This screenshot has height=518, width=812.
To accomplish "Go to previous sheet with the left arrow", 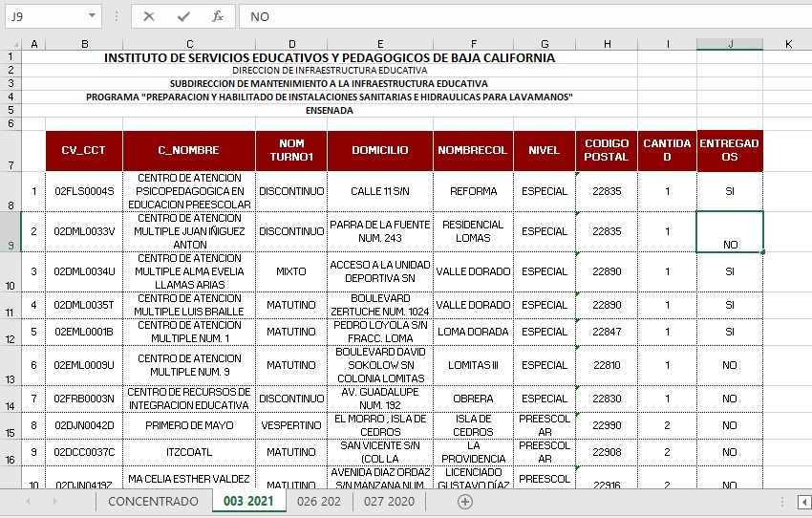I will [28, 502].
